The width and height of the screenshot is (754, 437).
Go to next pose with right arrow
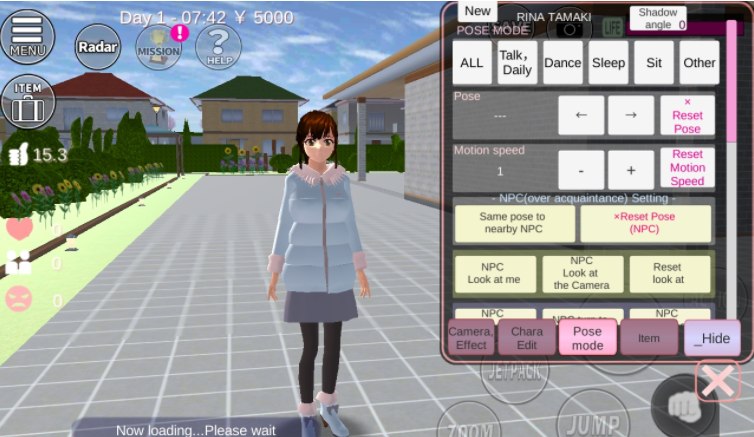[631, 115]
